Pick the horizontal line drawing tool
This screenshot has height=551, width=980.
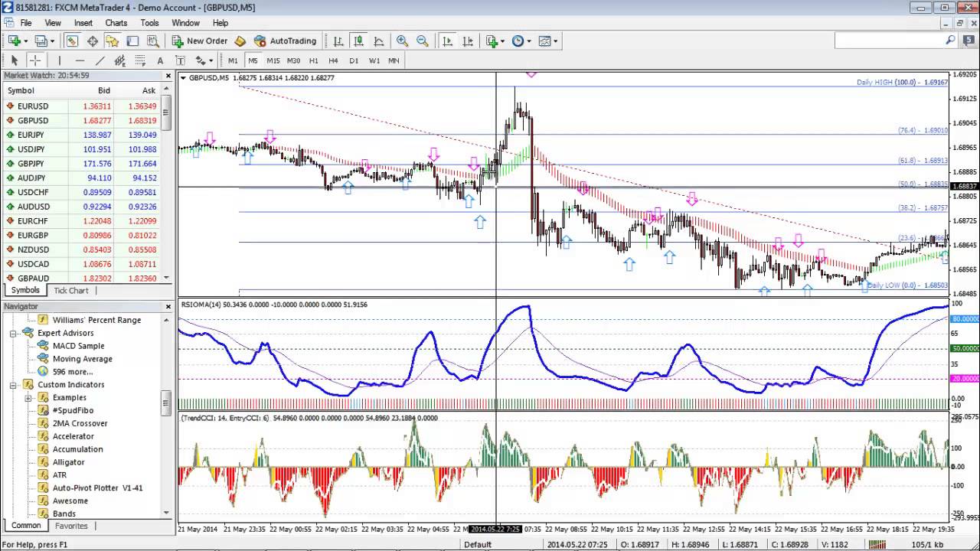click(80, 60)
